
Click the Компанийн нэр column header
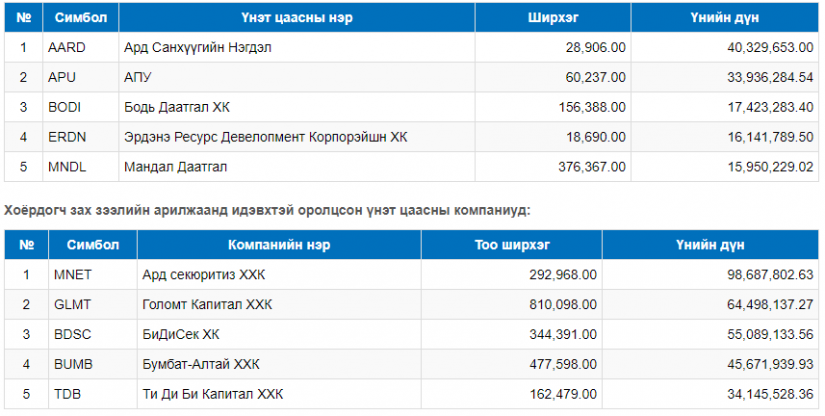(x=279, y=245)
